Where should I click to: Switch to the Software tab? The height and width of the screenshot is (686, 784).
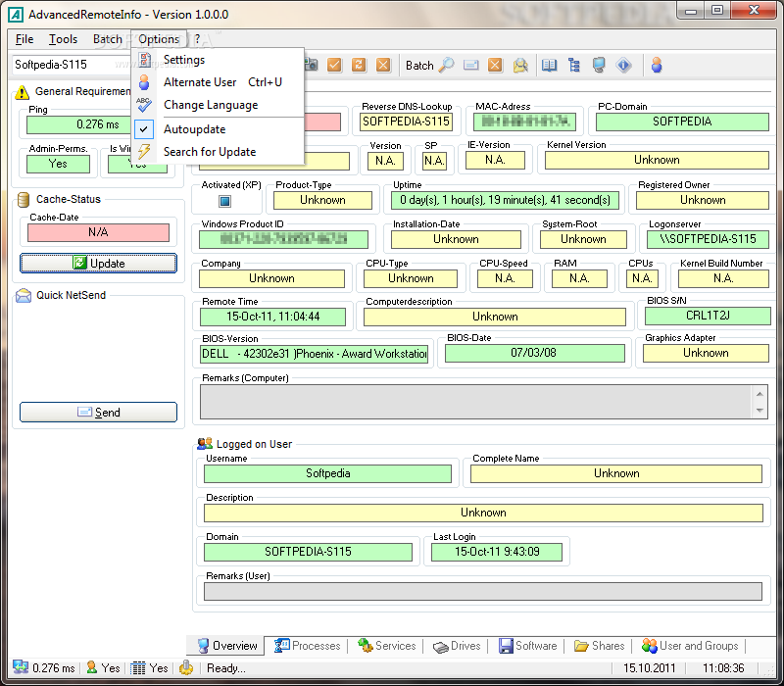click(x=527, y=646)
